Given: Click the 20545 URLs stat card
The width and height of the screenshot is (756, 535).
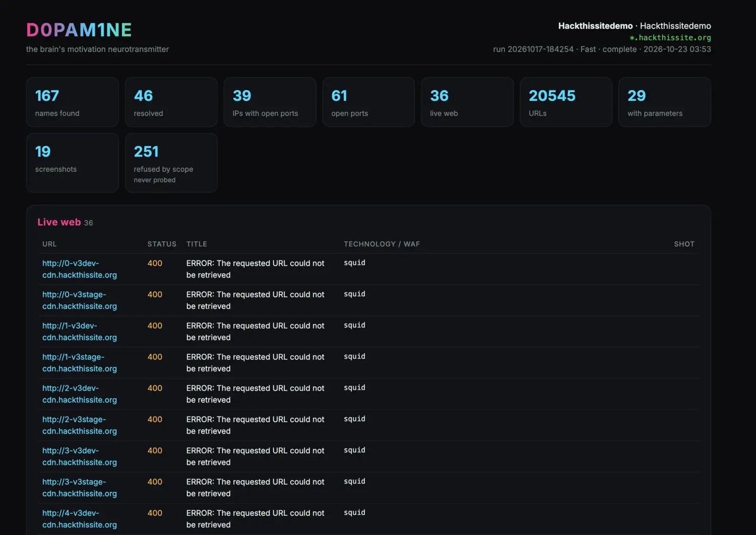Looking at the screenshot, I should coord(566,102).
